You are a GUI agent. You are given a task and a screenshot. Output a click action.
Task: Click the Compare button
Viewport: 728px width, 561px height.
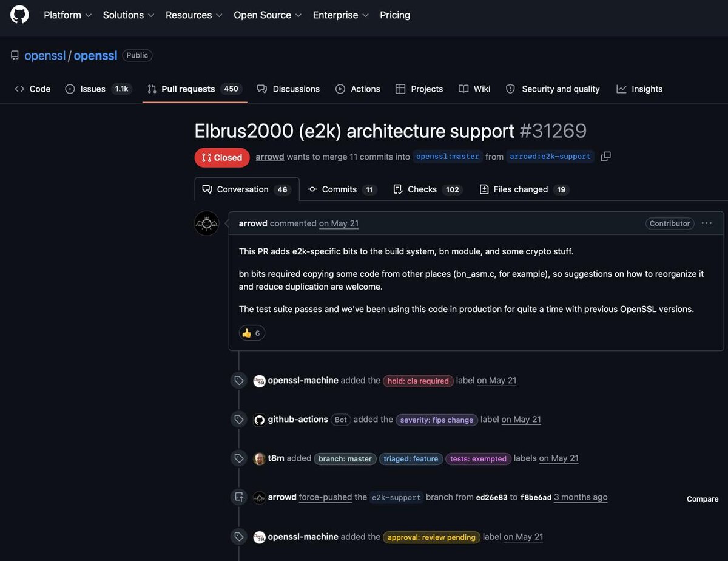point(703,499)
